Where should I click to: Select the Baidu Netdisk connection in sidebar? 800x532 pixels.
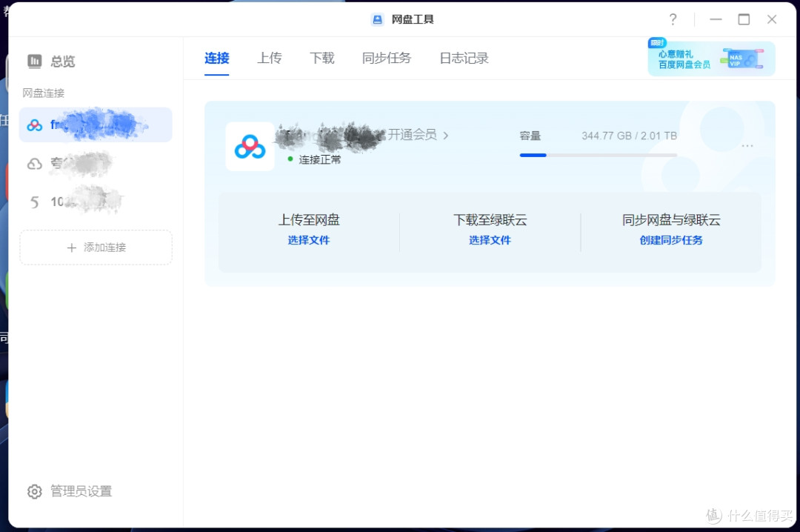coord(96,124)
